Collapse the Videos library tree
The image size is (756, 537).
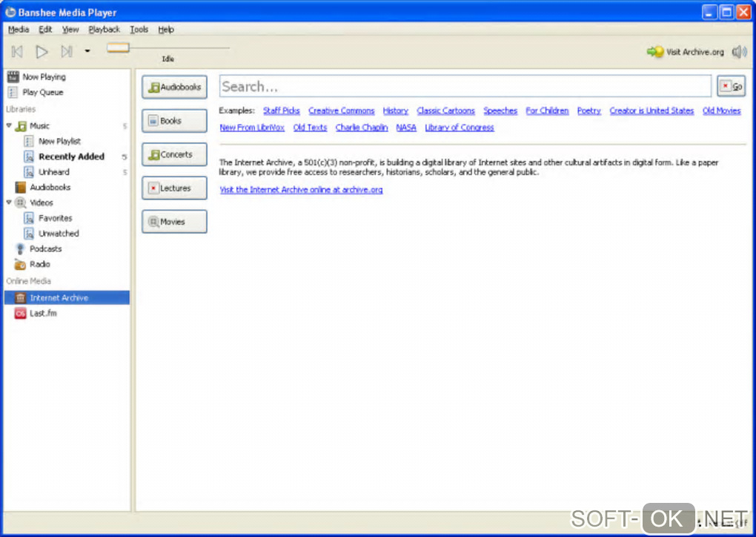point(9,202)
